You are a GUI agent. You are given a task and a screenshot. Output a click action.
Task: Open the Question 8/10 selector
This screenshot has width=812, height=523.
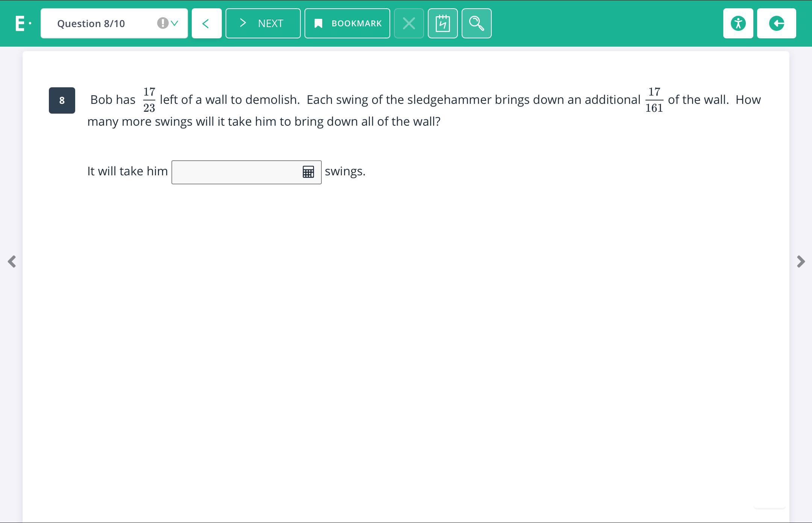114,23
